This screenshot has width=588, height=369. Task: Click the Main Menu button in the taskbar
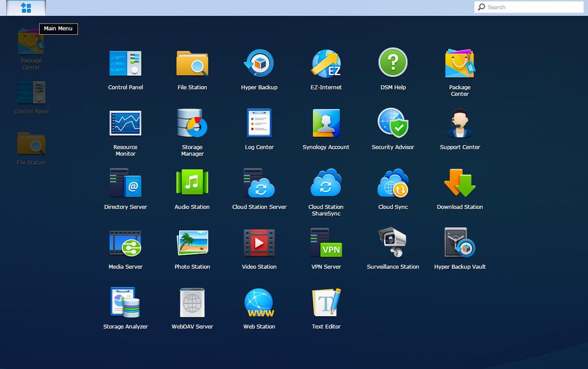pyautogui.click(x=26, y=8)
